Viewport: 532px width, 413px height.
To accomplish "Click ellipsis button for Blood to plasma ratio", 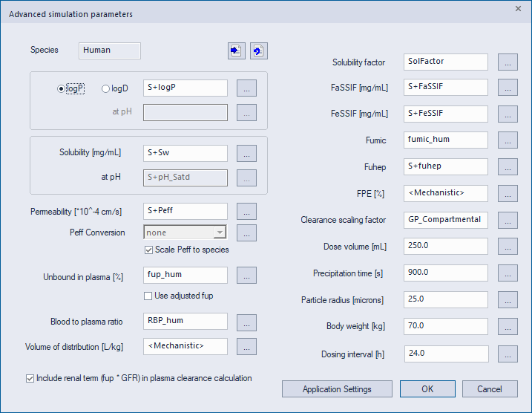I will 246,322.
